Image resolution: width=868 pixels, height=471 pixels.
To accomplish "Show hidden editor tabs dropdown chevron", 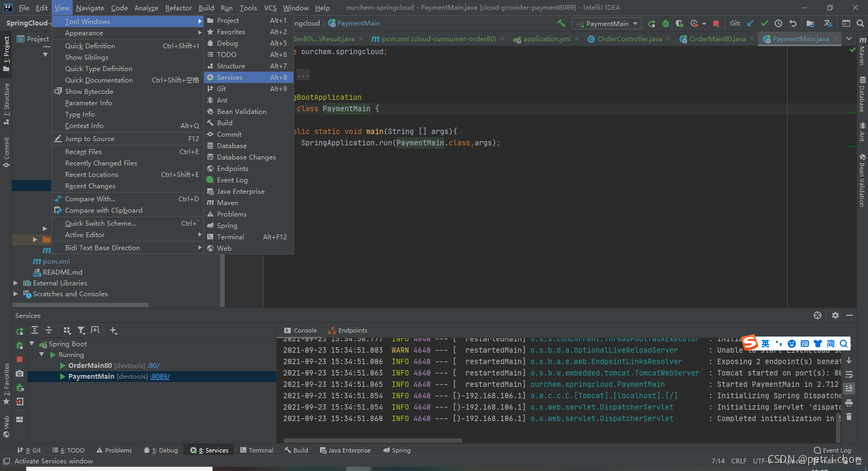I will (849, 39).
